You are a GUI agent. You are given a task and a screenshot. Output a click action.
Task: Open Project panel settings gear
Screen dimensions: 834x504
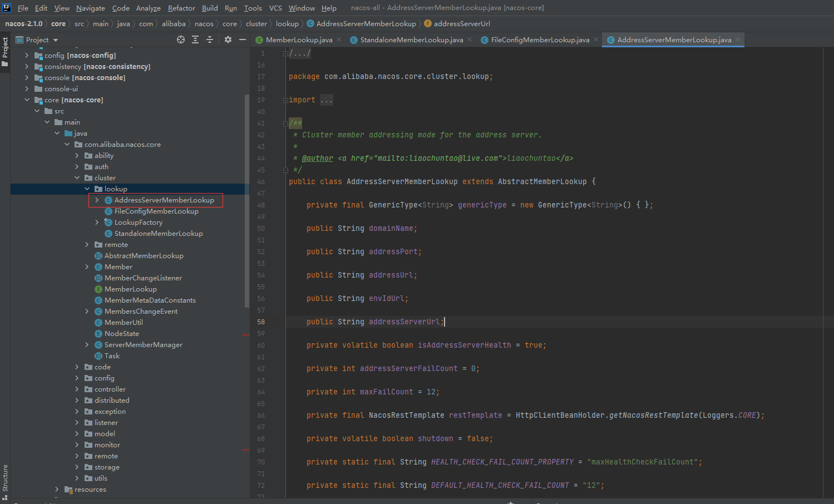(228, 39)
